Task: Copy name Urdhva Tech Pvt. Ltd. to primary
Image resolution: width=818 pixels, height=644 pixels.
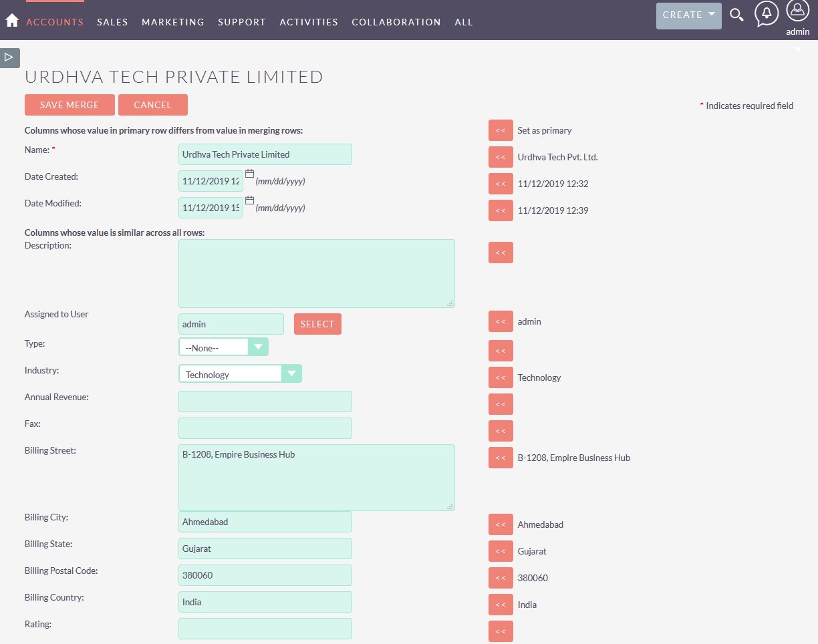Action: tap(501, 157)
